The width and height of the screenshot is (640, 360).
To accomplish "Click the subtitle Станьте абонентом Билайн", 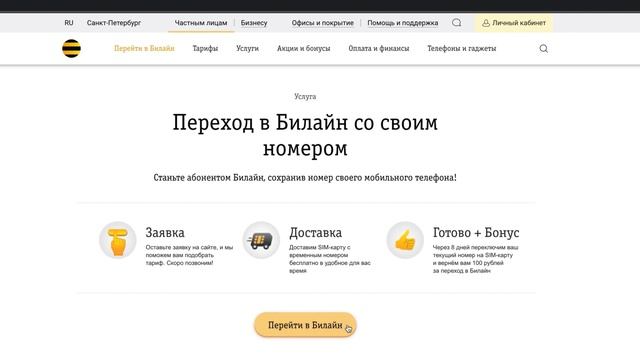I will 305,178.
